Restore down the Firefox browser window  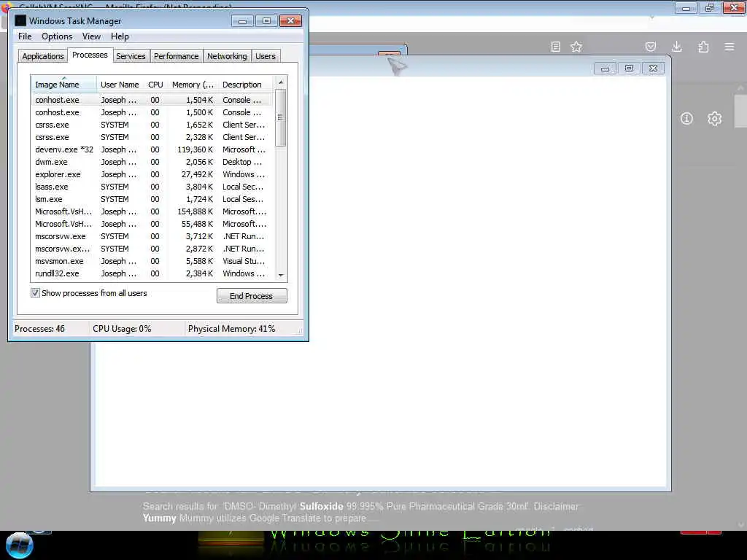pyautogui.click(x=710, y=8)
